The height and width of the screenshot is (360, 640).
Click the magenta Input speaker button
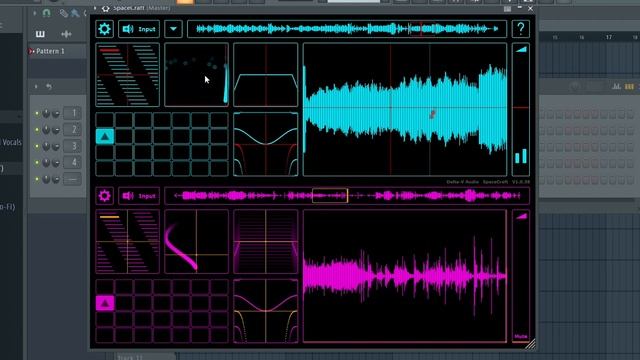coord(139,196)
